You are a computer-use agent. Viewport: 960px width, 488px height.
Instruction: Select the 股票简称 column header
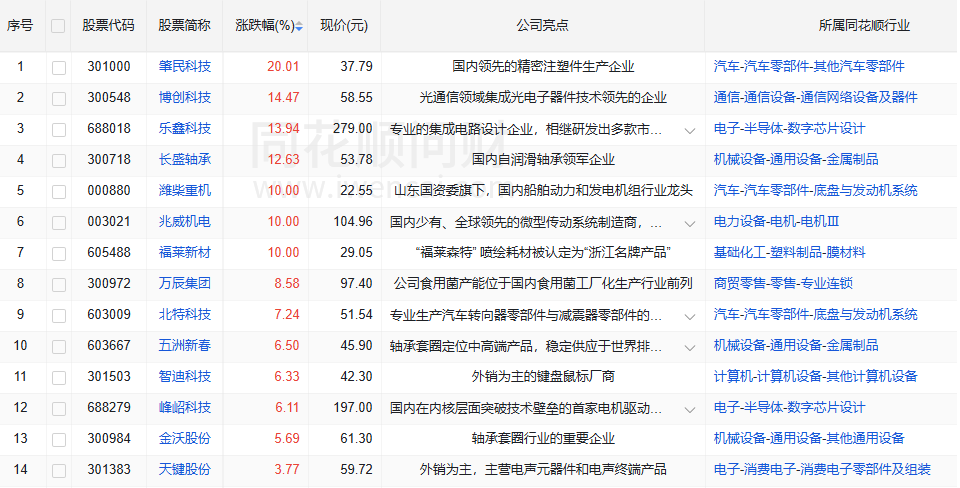[x=185, y=26]
